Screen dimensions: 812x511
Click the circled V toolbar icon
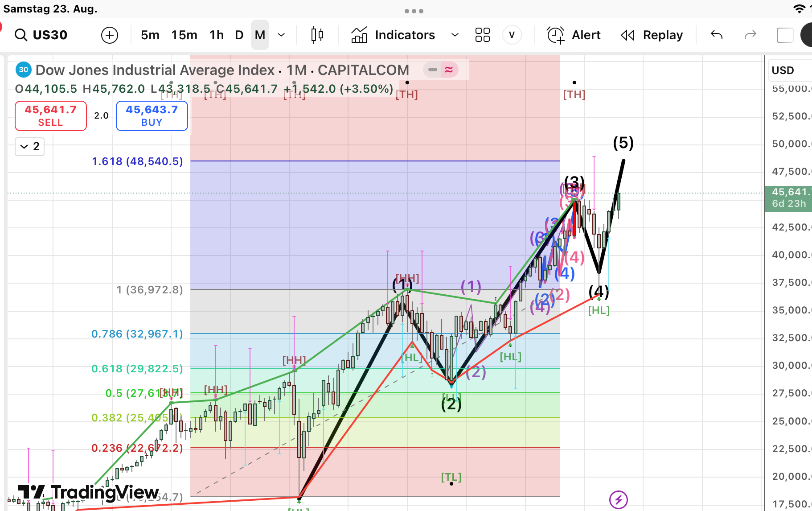click(x=512, y=35)
